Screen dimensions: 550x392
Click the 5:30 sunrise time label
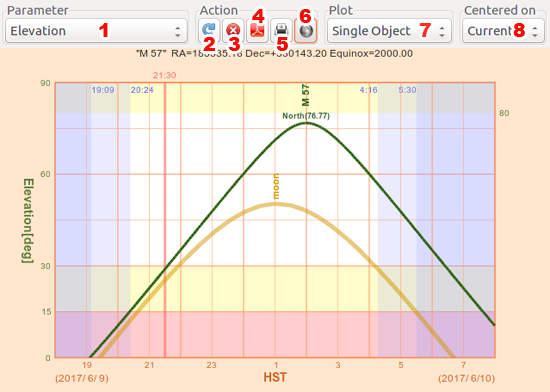coord(407,90)
